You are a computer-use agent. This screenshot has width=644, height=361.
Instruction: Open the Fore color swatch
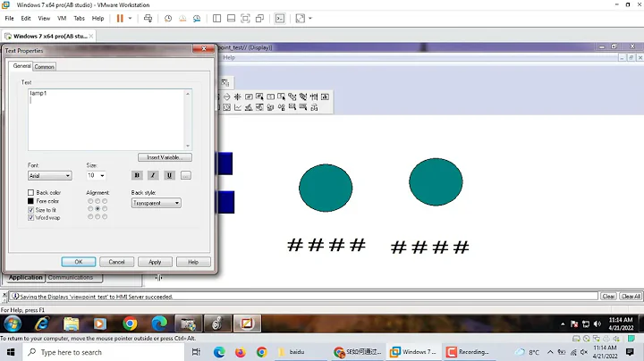click(30, 201)
